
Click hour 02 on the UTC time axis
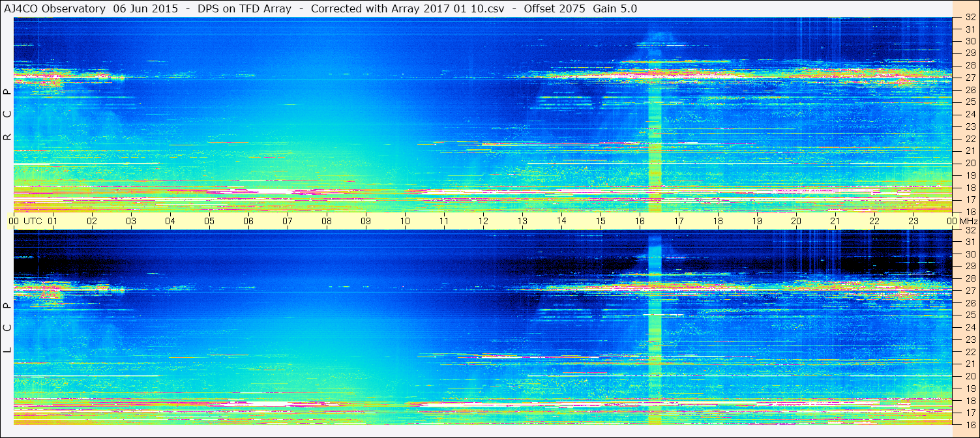point(92,221)
